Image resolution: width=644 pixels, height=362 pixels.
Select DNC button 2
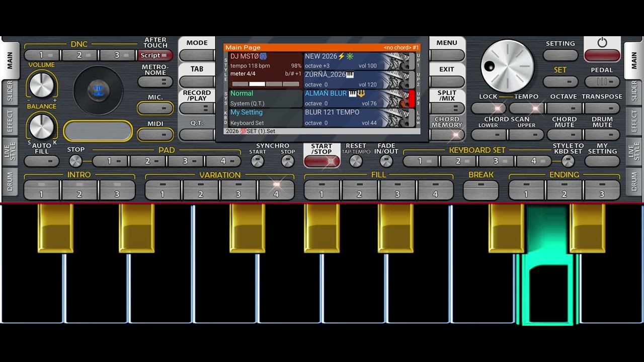(80, 55)
